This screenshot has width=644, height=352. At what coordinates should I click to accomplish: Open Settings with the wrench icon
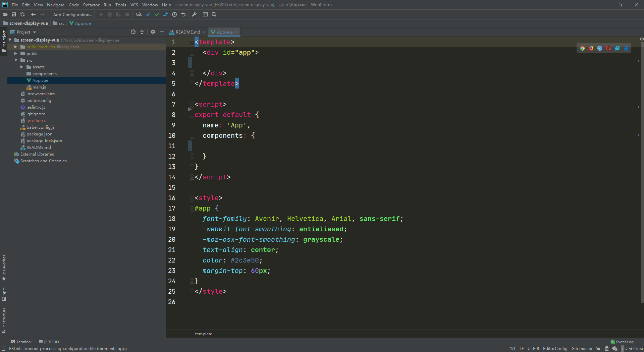pos(194,14)
